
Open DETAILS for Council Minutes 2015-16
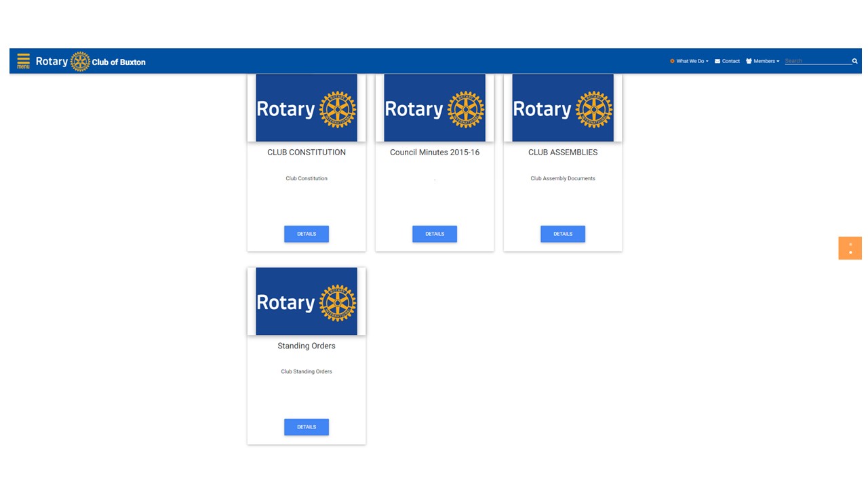pos(435,234)
